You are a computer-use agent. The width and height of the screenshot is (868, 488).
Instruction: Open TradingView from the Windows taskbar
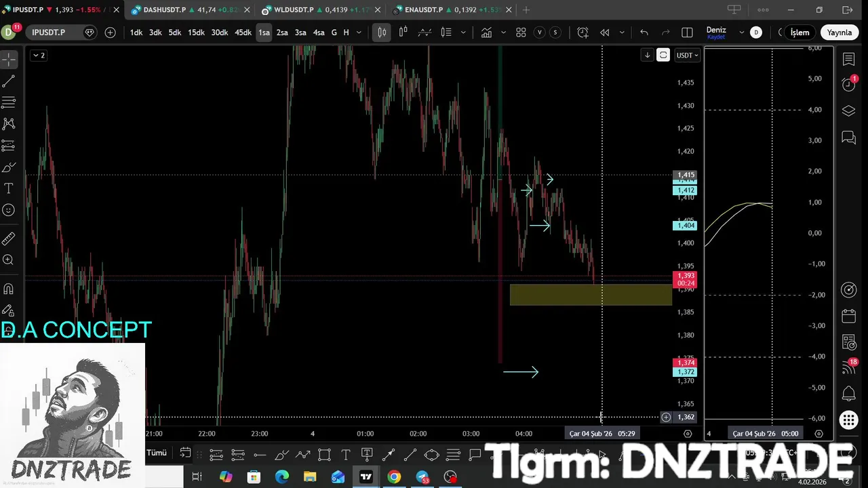pos(366,477)
